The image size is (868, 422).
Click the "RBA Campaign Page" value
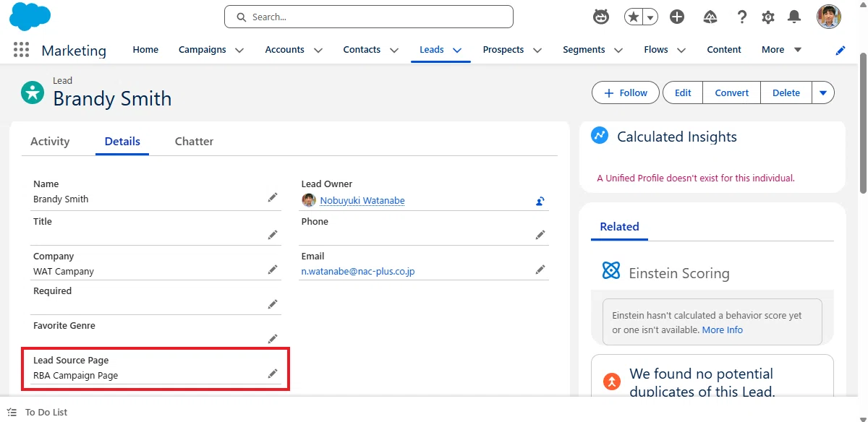[76, 376]
